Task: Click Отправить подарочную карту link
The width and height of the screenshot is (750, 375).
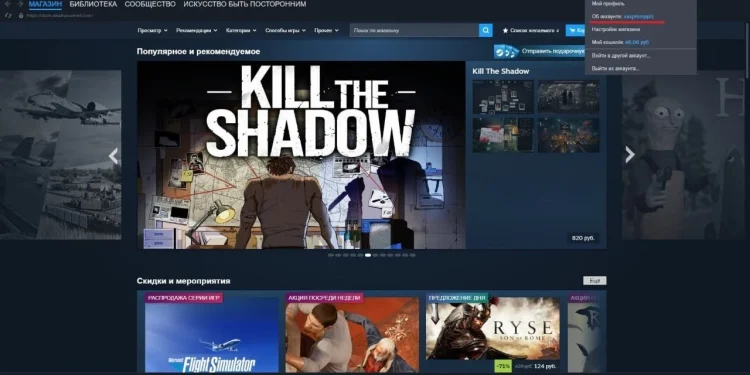Action: (x=553, y=51)
